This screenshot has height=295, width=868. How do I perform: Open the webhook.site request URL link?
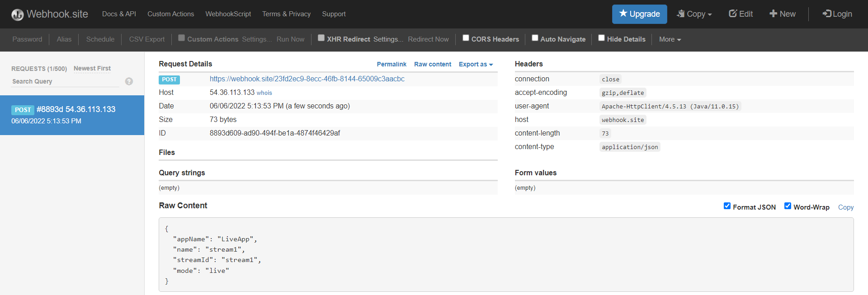tap(307, 79)
